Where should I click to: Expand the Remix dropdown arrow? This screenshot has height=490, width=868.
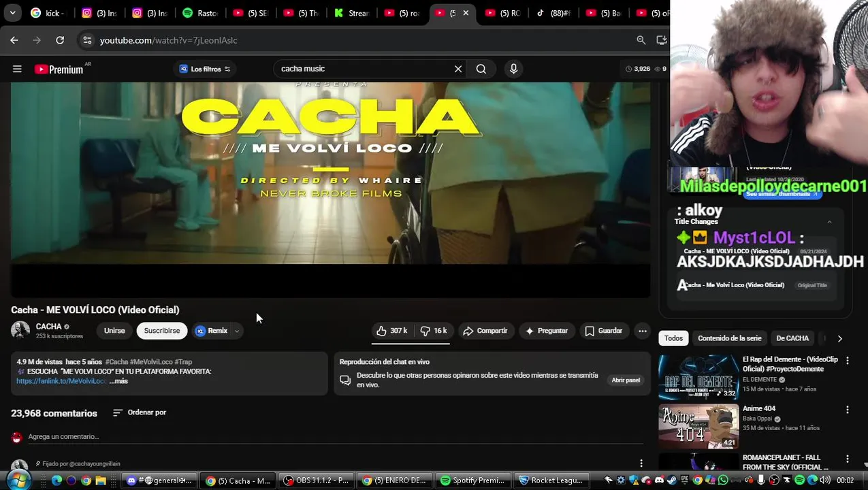click(x=236, y=331)
